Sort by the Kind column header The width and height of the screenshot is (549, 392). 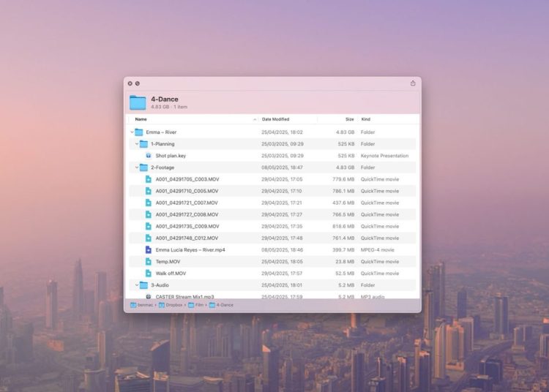point(366,119)
